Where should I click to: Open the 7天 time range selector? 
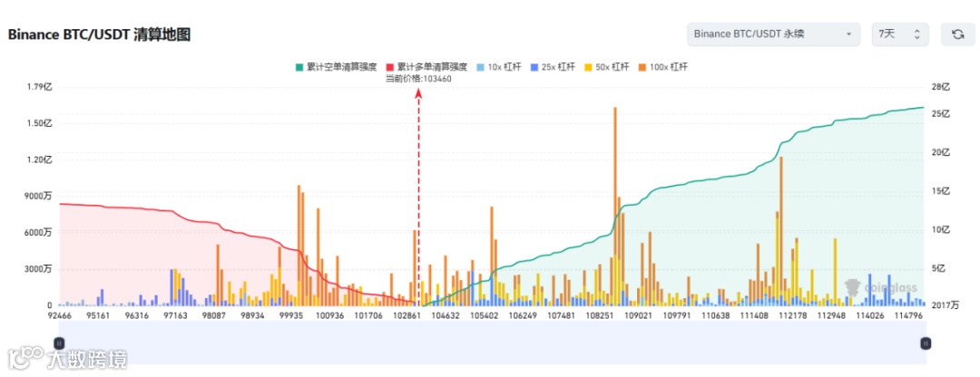click(900, 34)
